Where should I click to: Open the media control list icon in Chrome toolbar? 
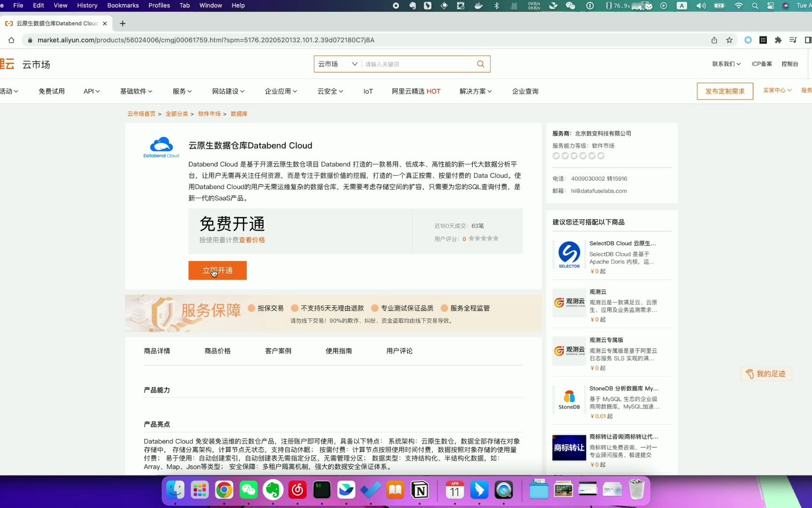[x=793, y=40]
